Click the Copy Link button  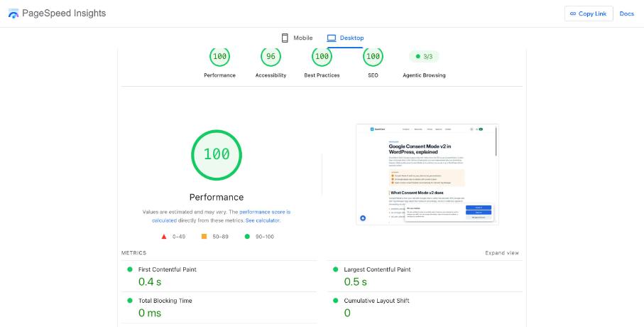pos(588,14)
